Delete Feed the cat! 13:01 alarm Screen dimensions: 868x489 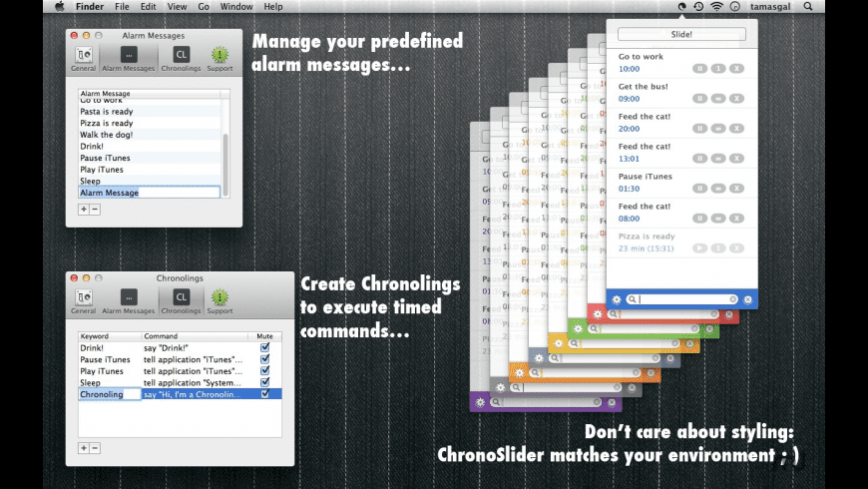[x=736, y=159]
